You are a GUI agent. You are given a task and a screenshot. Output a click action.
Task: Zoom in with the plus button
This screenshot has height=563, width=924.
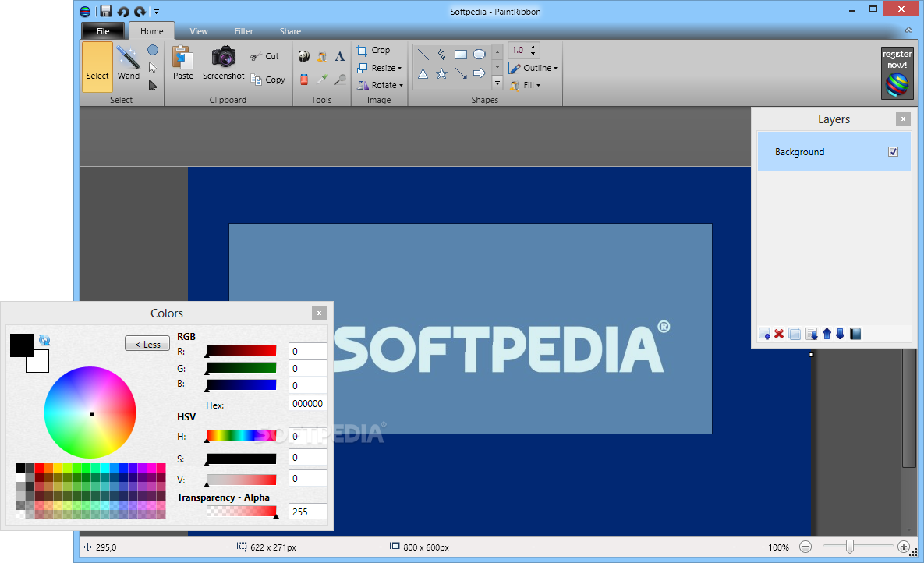tap(904, 547)
